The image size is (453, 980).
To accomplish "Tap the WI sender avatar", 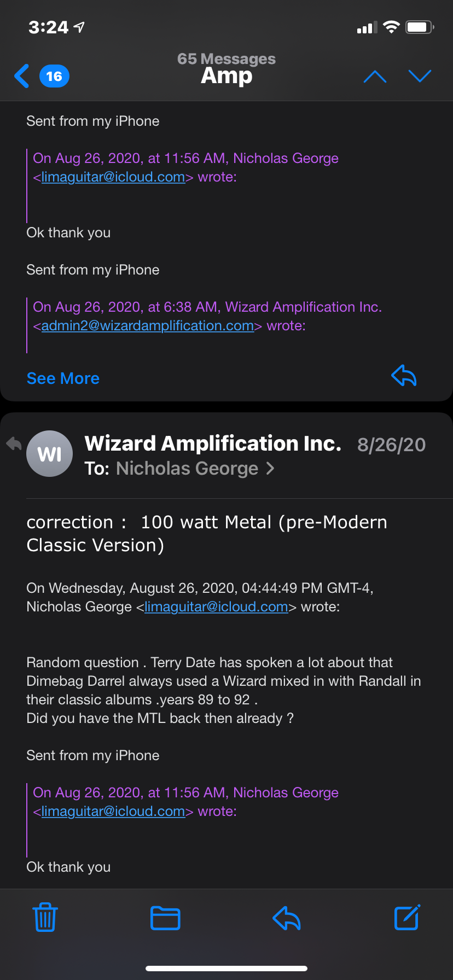I will coord(50,454).
